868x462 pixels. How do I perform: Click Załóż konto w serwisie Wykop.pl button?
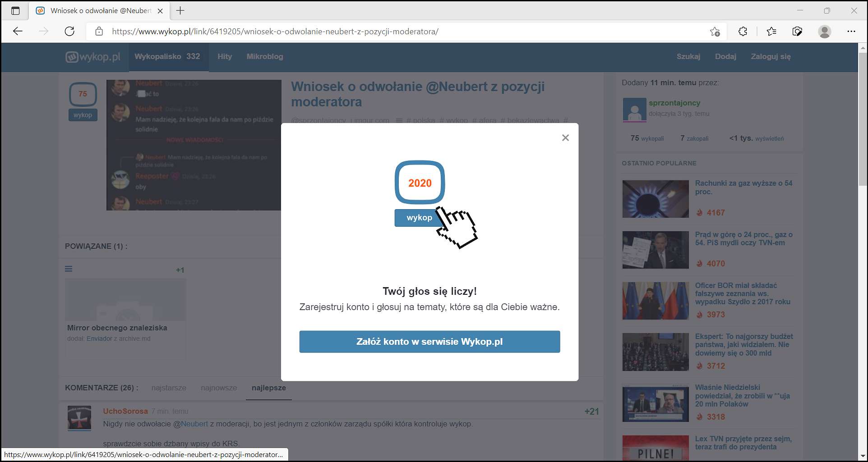pyautogui.click(x=429, y=342)
